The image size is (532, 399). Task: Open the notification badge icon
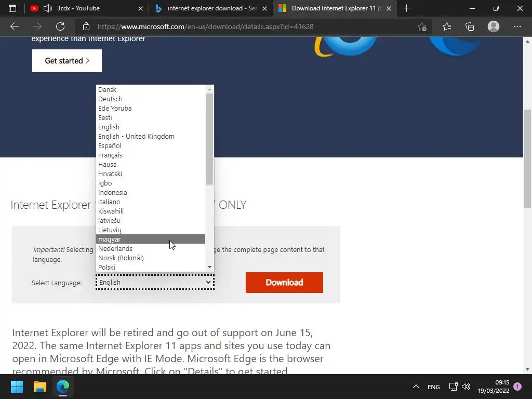517,387
